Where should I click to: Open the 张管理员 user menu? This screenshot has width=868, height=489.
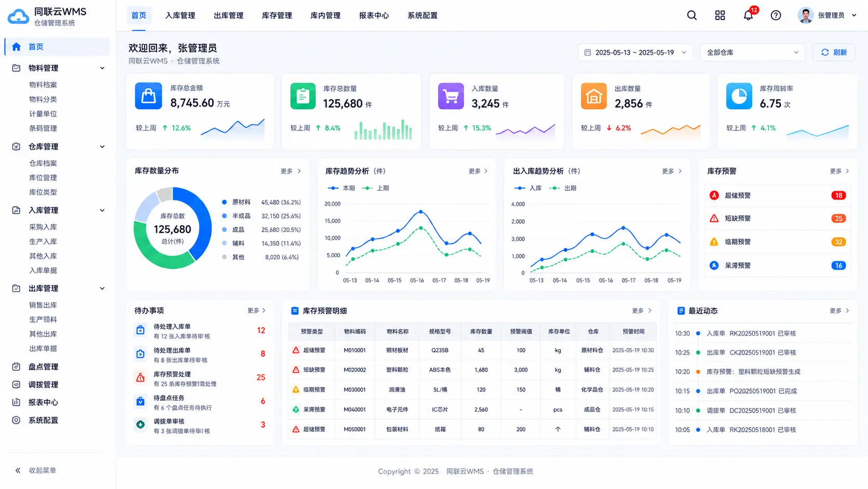(x=827, y=16)
